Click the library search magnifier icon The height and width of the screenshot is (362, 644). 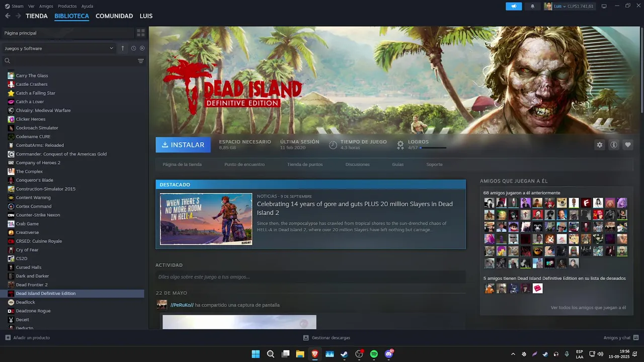pos(8,61)
